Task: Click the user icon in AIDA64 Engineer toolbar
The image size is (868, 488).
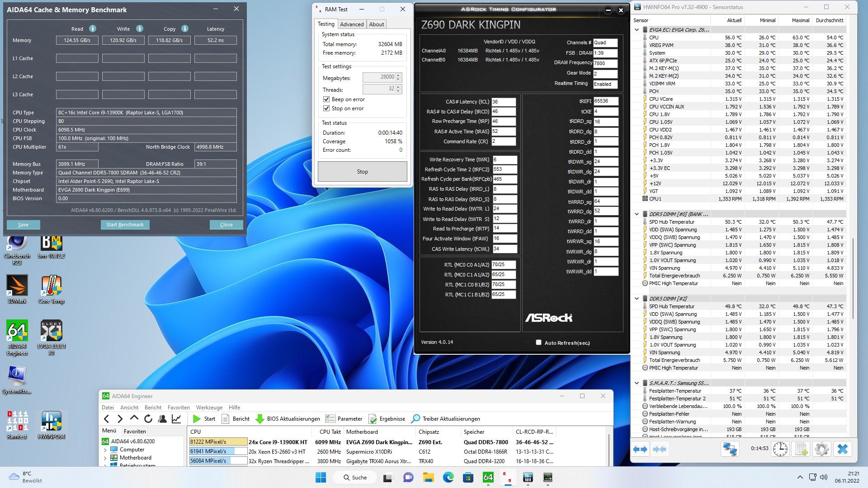Action: coord(162,419)
